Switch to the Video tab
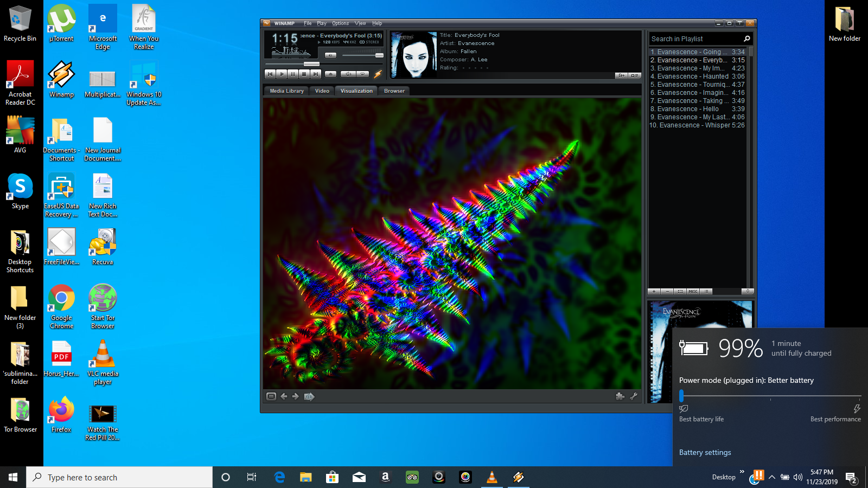868x488 pixels. (322, 91)
